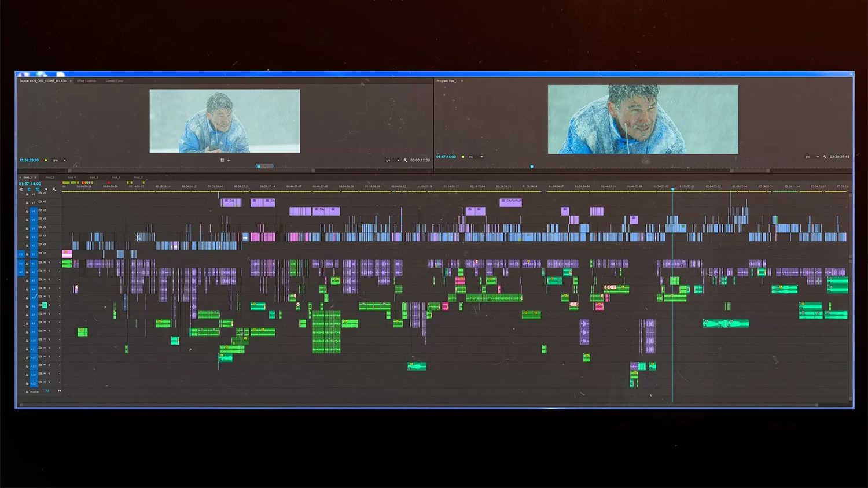The width and height of the screenshot is (868, 488).
Task: Open Program monitor wrench settings icon
Action: click(x=825, y=157)
